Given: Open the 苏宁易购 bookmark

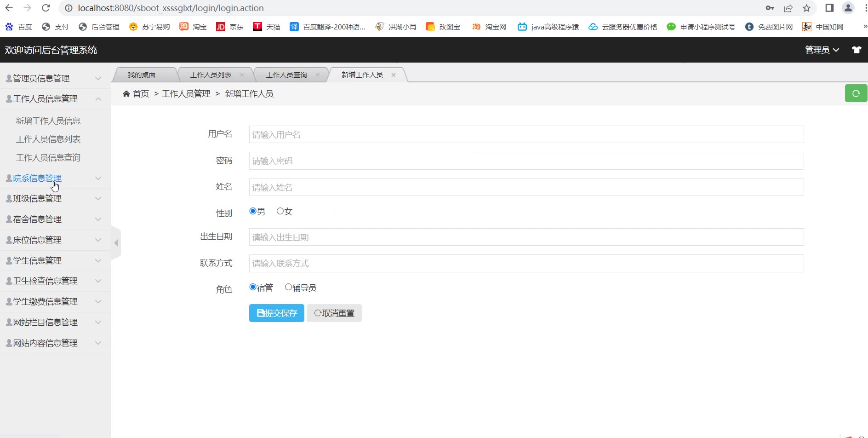Looking at the screenshot, I should pos(149,27).
